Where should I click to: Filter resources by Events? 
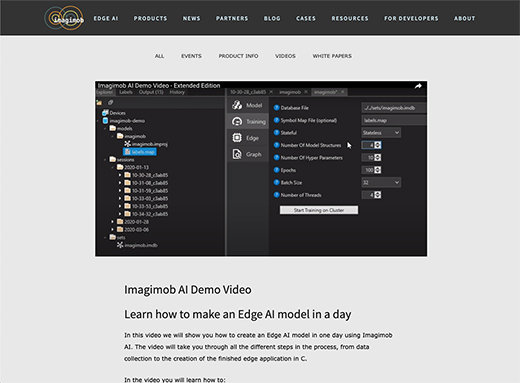coord(191,56)
